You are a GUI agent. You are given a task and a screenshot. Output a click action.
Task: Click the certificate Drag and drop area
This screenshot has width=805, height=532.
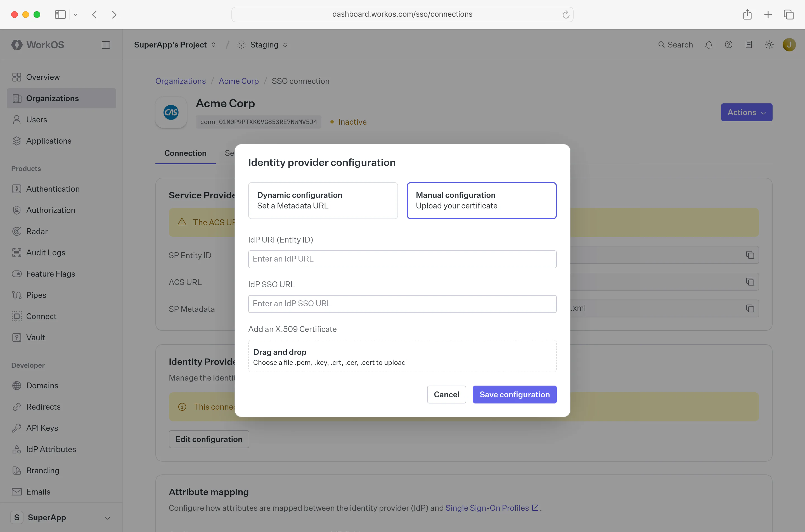402,356
